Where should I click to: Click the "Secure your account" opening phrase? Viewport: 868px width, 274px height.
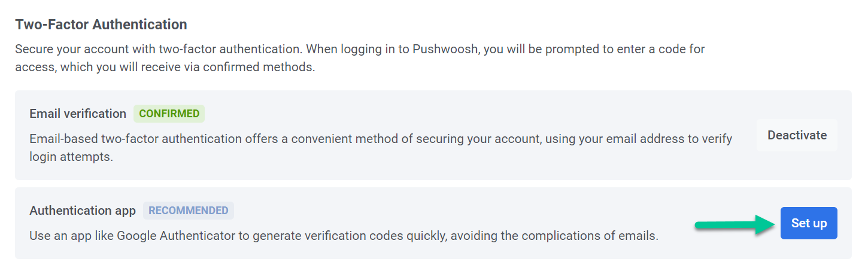(x=63, y=49)
